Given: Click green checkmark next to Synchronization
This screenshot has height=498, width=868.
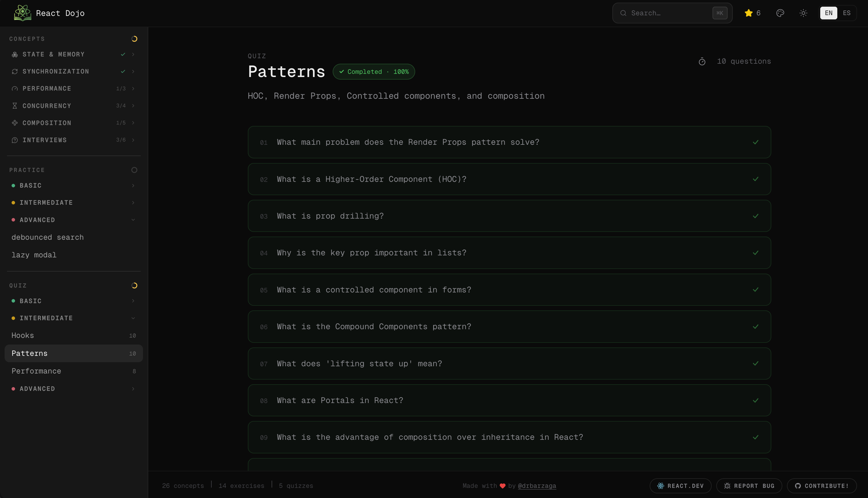Looking at the screenshot, I should [123, 72].
